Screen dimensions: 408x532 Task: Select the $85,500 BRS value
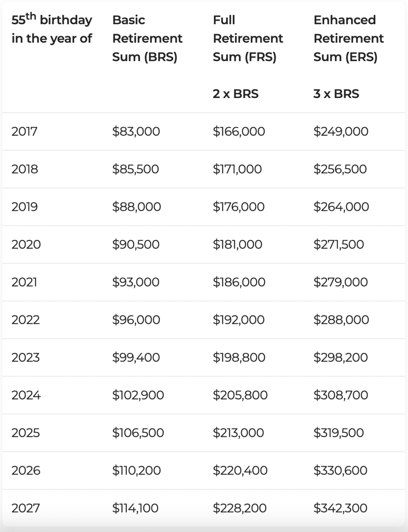[x=135, y=169]
